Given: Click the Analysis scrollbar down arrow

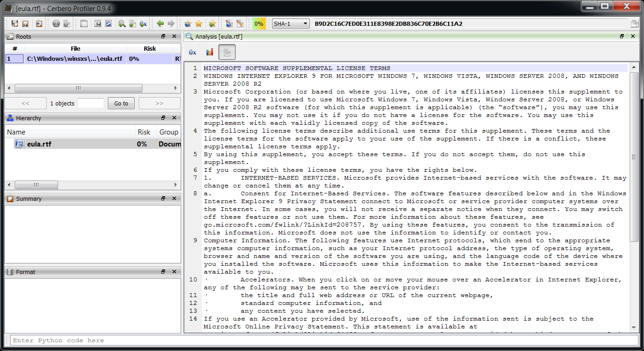Looking at the screenshot, I should [634, 327].
